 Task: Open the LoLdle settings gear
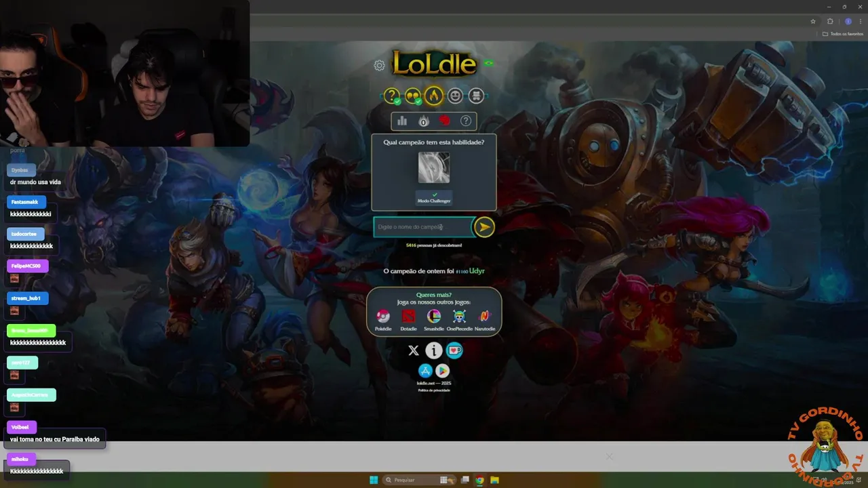coord(380,66)
